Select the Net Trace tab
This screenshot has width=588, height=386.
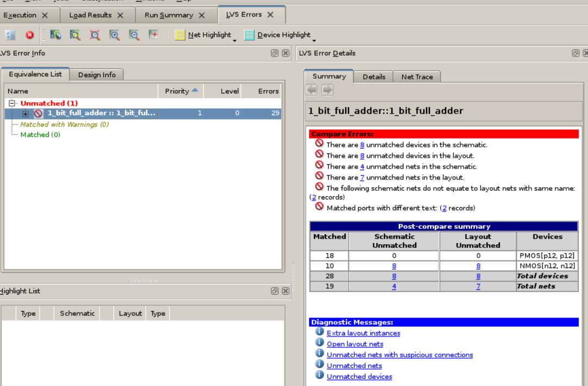pos(416,77)
